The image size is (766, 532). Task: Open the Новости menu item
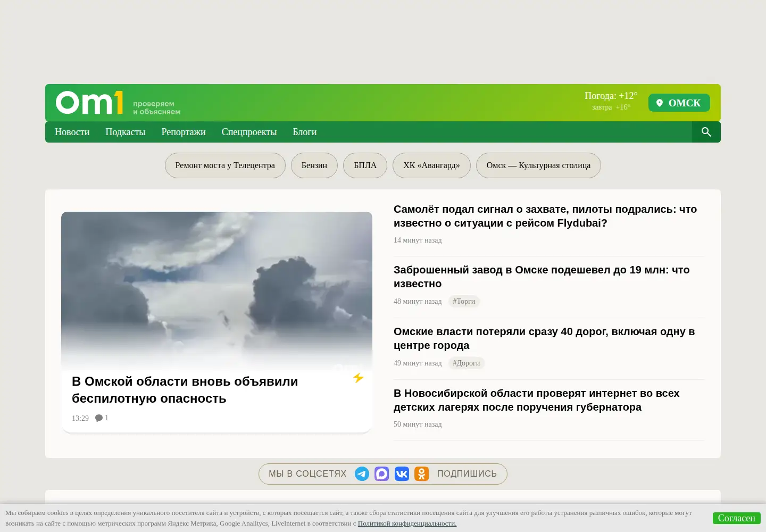pyautogui.click(x=72, y=132)
